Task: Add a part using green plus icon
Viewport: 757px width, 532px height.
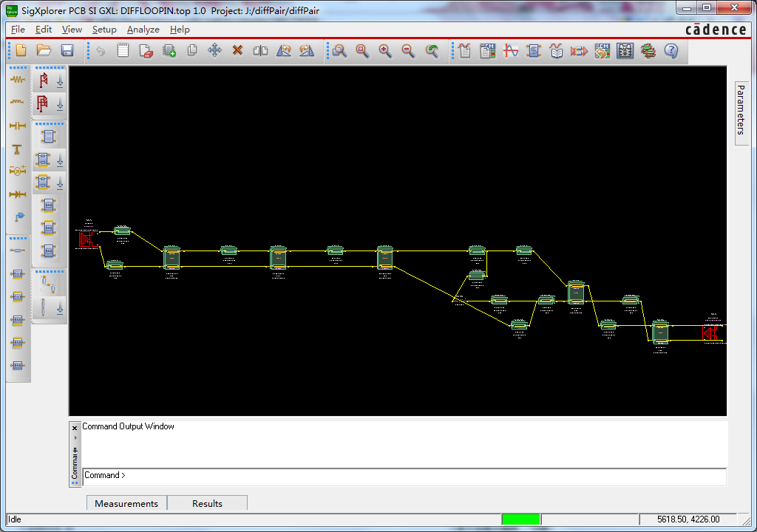Action: (169, 51)
